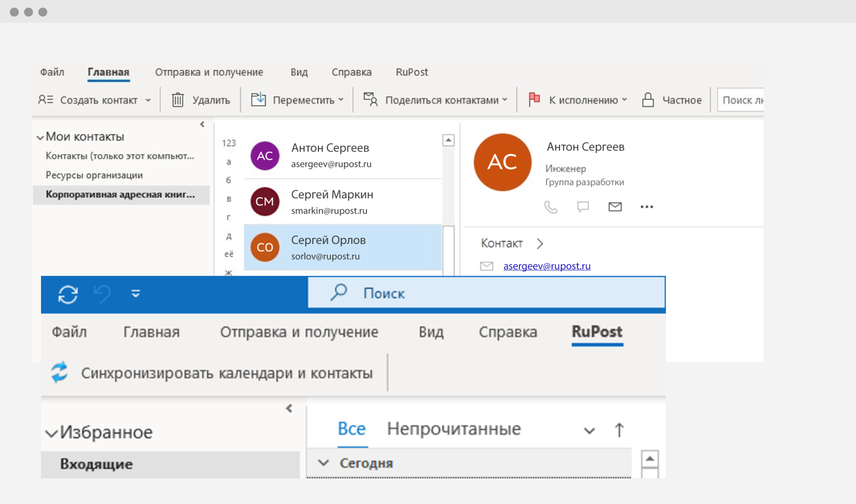The height and width of the screenshot is (504, 856).
Task: Open the asergeev@rupost.ru email link
Action: [x=547, y=266]
